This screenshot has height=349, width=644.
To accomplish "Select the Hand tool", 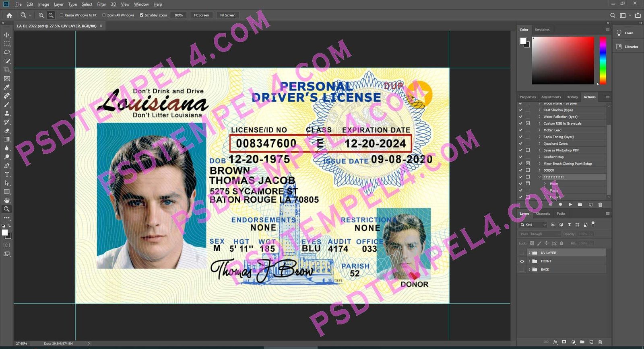I will tap(7, 200).
